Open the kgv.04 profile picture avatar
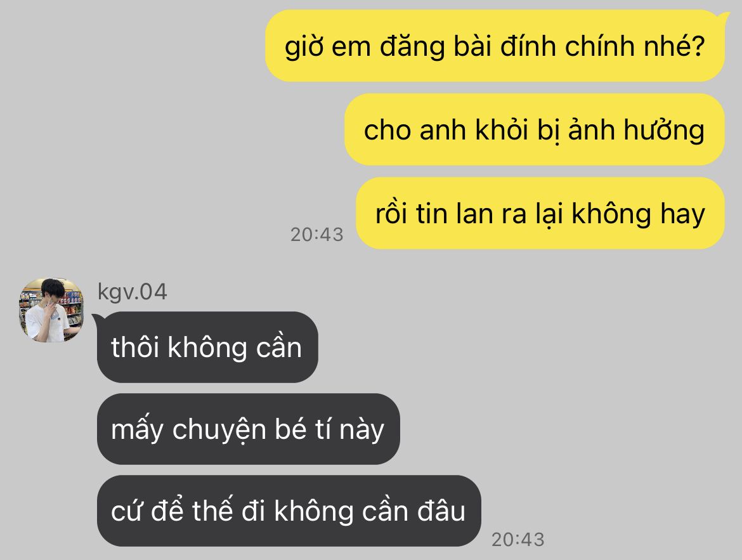This screenshot has height=560, width=742. pyautogui.click(x=51, y=310)
